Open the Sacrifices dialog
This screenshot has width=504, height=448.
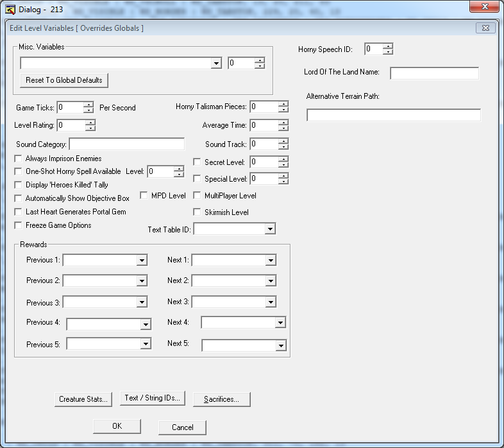pos(221,399)
